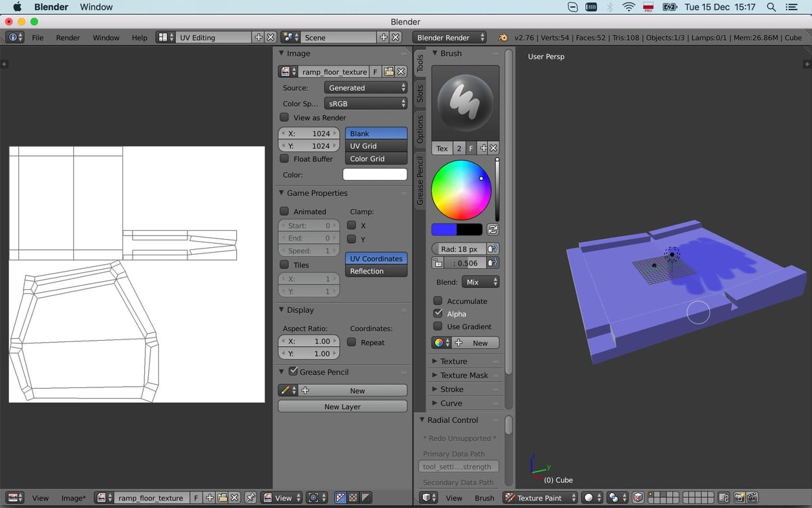Unlink the brush with the X icon

tap(493, 148)
